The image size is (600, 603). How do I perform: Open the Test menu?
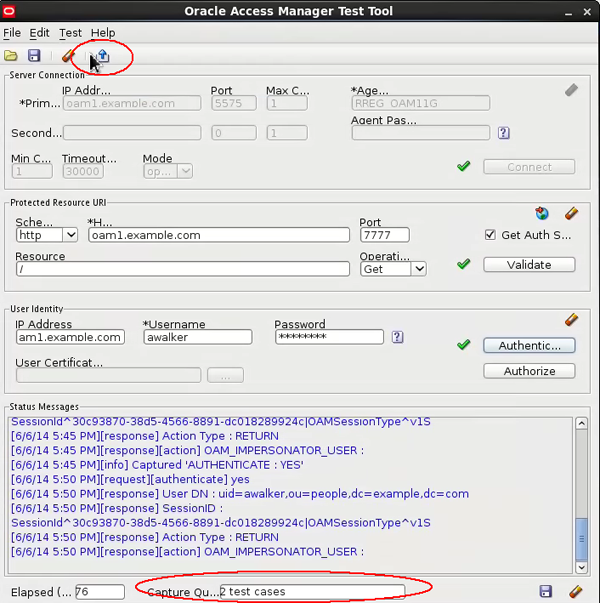(x=70, y=33)
